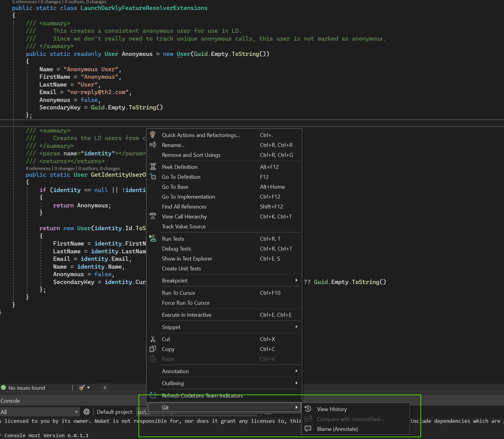Click the Copy icon in context menu
504x439 pixels.
click(x=153, y=349)
